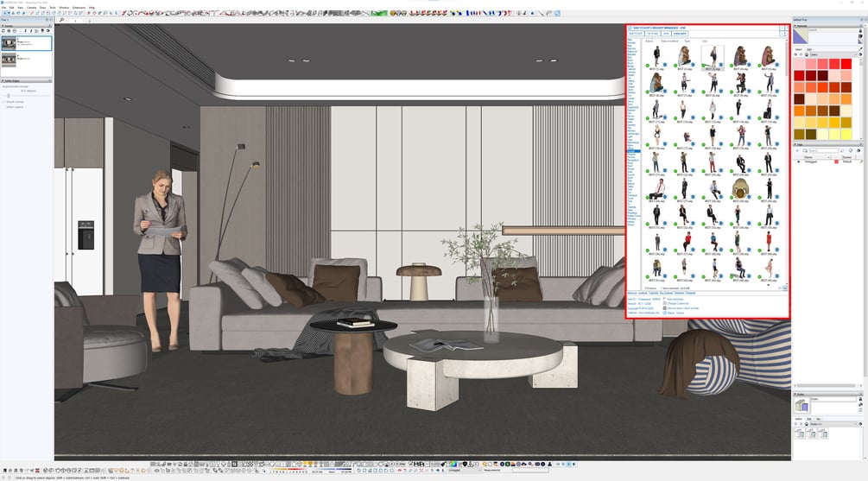Open the Extensions menu
868x481 pixels.
(79, 8)
